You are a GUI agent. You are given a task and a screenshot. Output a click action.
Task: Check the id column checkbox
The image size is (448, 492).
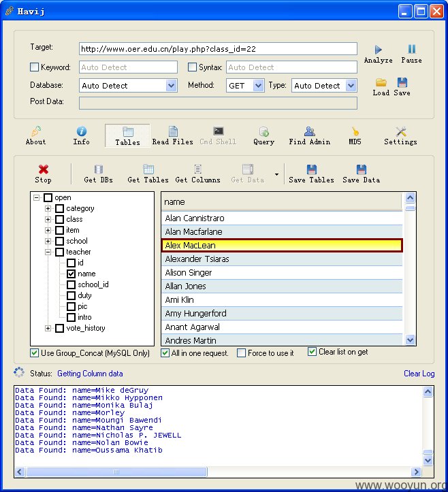(x=71, y=263)
